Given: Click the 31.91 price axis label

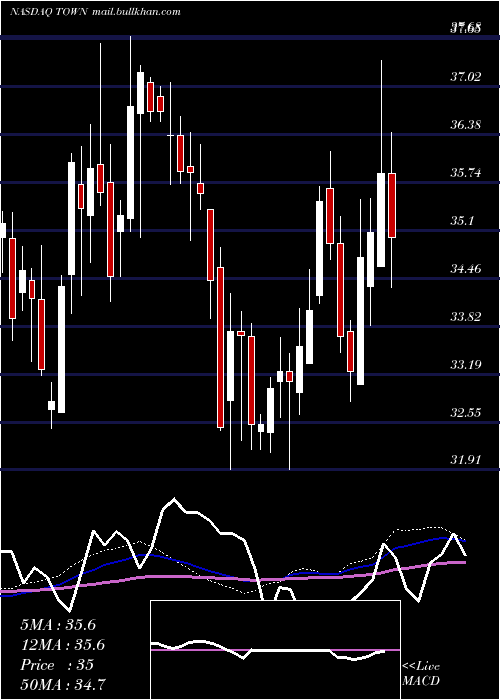Looking at the screenshot, I should point(466,460).
